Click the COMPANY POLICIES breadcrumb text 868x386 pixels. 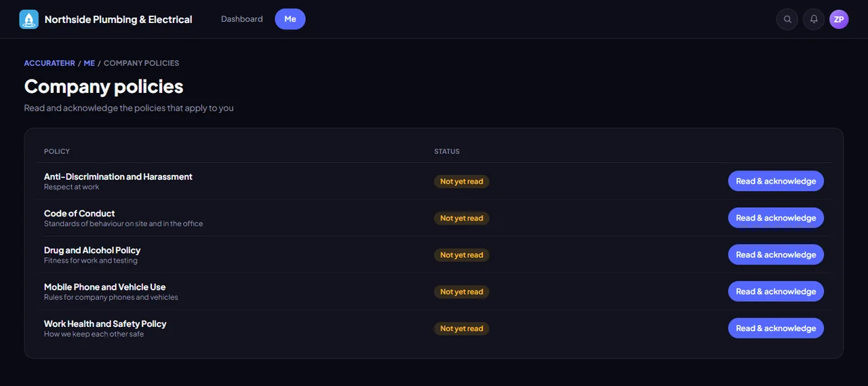coord(141,63)
